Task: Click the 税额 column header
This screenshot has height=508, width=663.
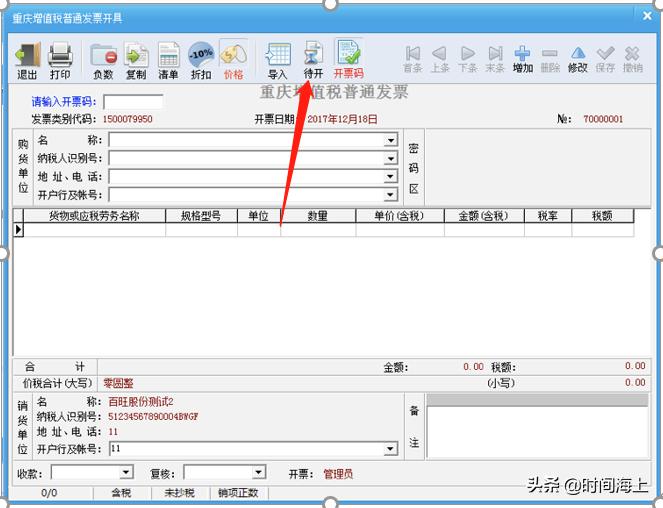Action: pyautogui.click(x=603, y=216)
